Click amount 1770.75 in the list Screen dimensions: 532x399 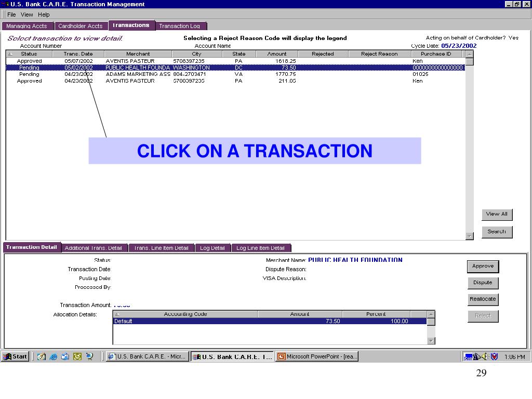click(286, 74)
